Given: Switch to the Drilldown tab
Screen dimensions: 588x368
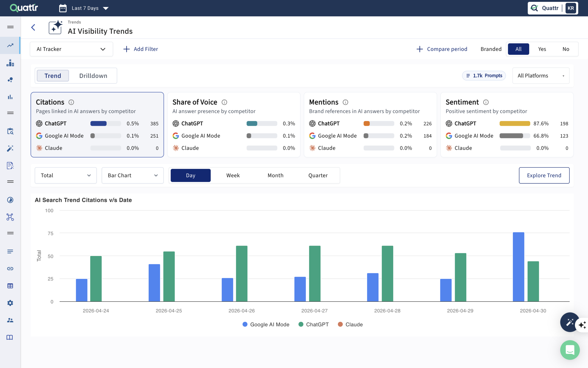Looking at the screenshot, I should [x=93, y=76].
